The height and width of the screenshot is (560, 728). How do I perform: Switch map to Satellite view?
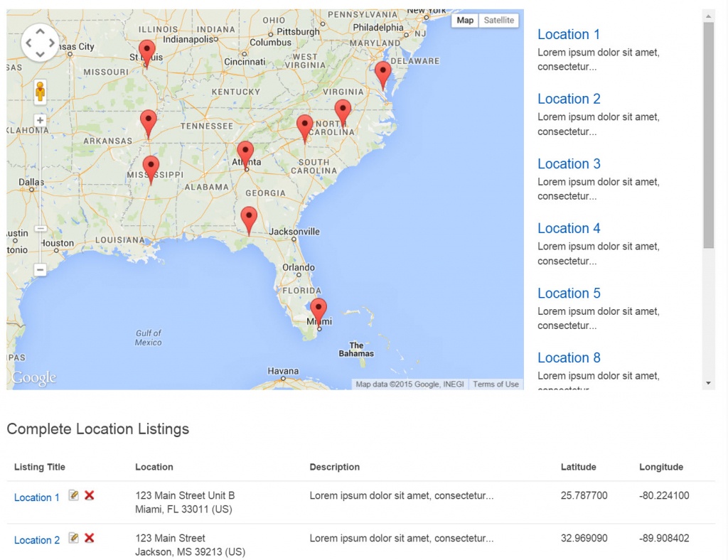[x=498, y=21]
